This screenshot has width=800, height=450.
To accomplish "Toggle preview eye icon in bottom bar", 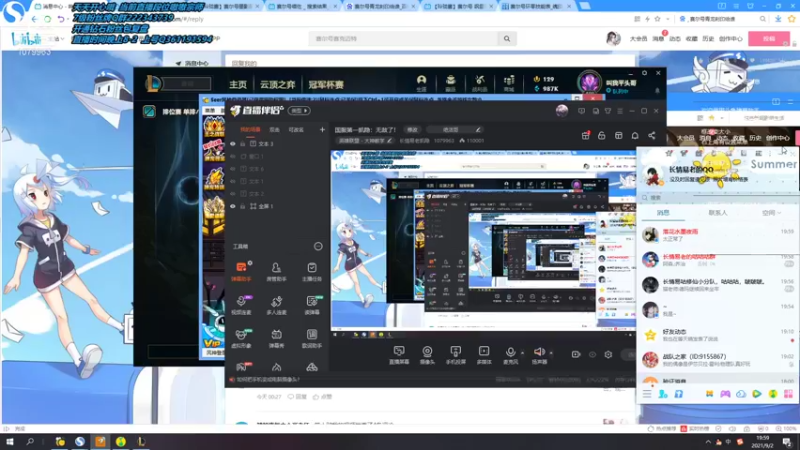I will [592, 354].
